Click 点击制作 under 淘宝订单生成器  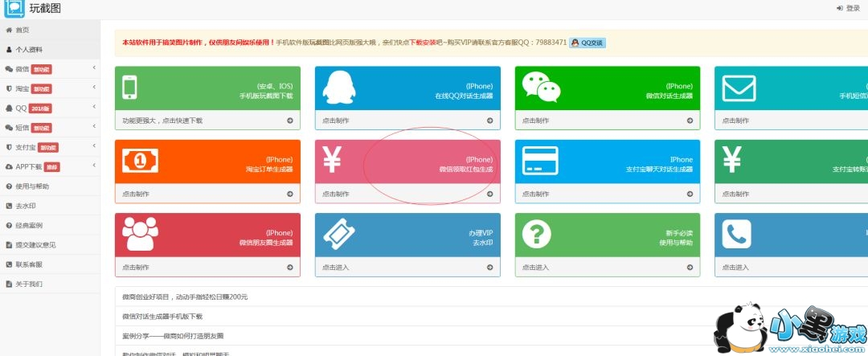click(x=136, y=194)
